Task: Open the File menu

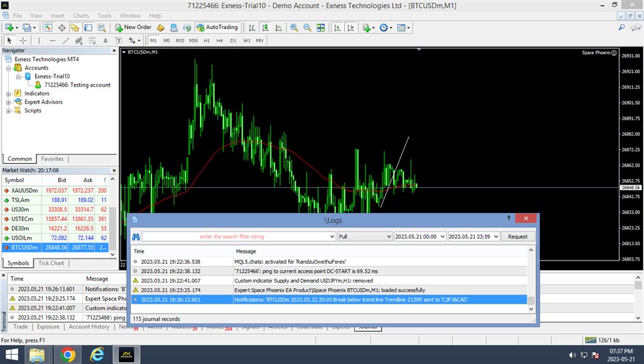Action: [x=17, y=15]
